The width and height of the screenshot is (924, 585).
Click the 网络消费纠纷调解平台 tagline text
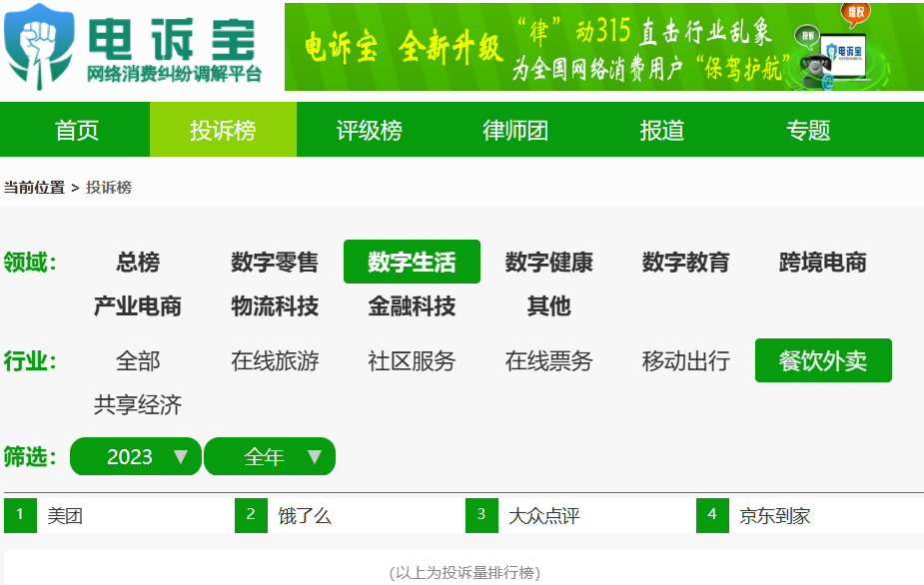[x=175, y=74]
